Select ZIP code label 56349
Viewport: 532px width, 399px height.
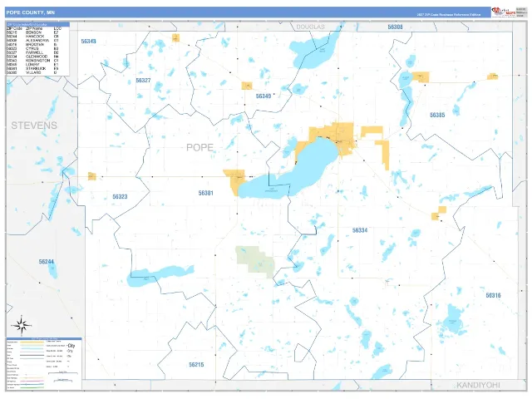264,96
